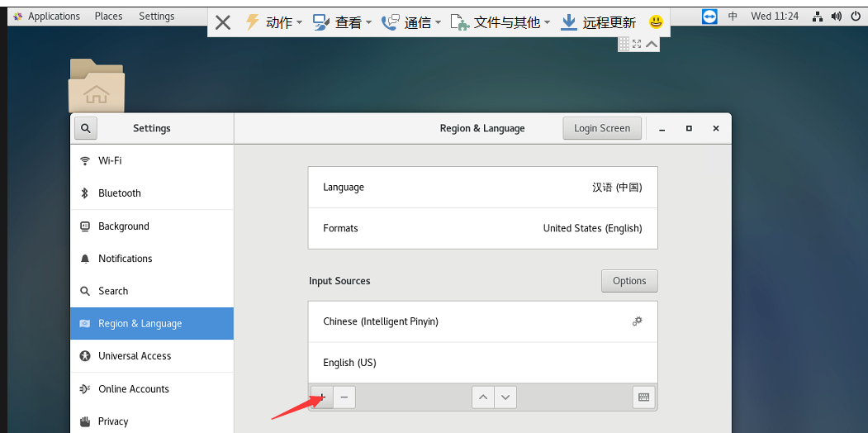Open Universal Access settings panel

click(152, 356)
